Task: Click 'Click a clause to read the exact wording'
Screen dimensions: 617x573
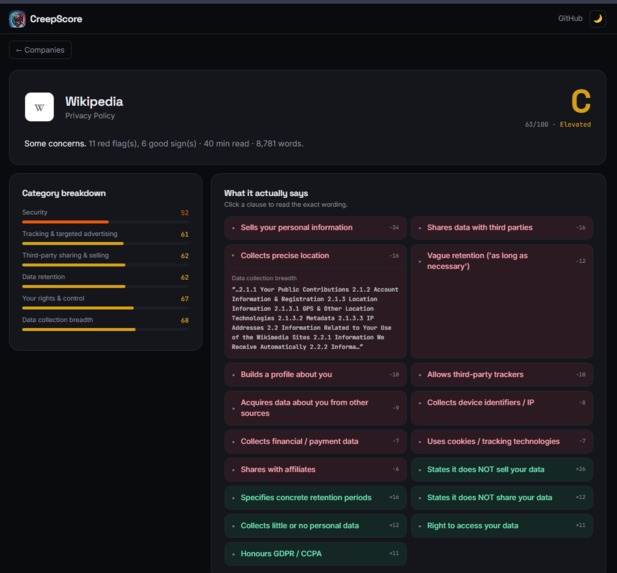Action: point(286,205)
